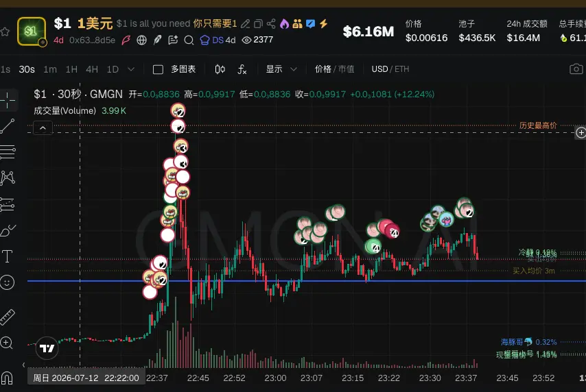The height and width of the screenshot is (392, 586).
Task: Click the red trade marker numbered 4
Action: click(x=392, y=232)
